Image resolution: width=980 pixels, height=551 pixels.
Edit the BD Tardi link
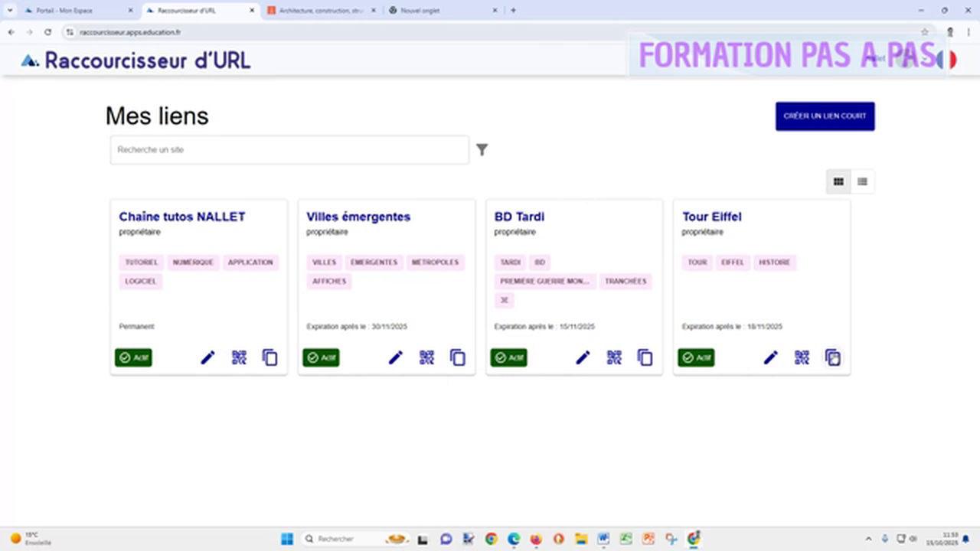[x=583, y=357]
